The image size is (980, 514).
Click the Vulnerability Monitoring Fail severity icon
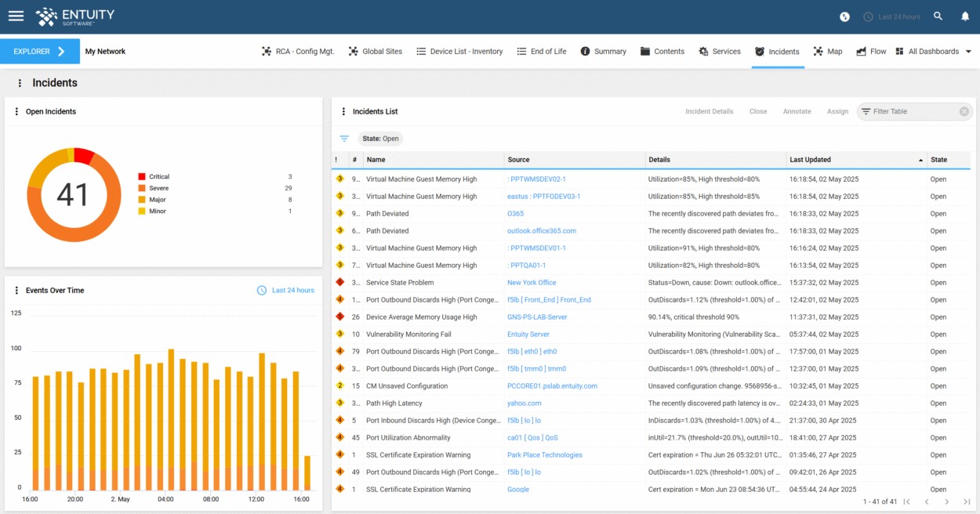(x=339, y=334)
